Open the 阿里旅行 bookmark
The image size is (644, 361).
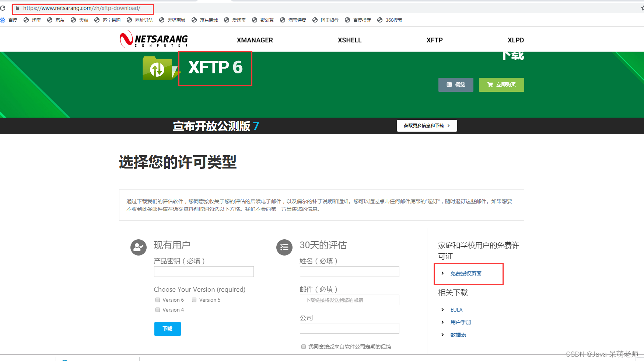click(326, 20)
